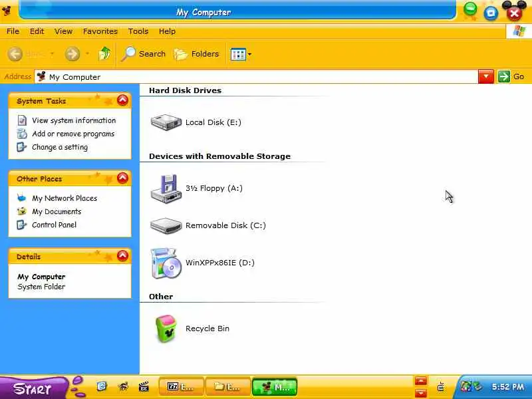This screenshot has height=399, width=532.
Task: Click the Change a setting icon
Action: tap(22, 147)
